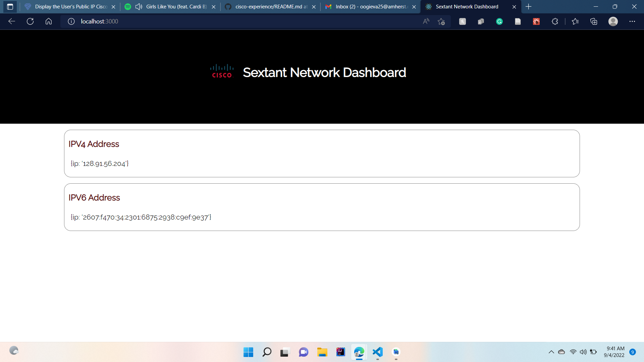Image resolution: width=644 pixels, height=362 pixels.
Task: Open Collections panel
Action: coord(594,21)
